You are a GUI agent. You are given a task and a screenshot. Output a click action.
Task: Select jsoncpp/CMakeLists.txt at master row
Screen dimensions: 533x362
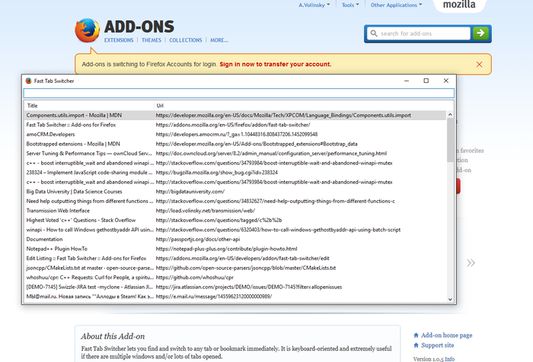click(235, 268)
